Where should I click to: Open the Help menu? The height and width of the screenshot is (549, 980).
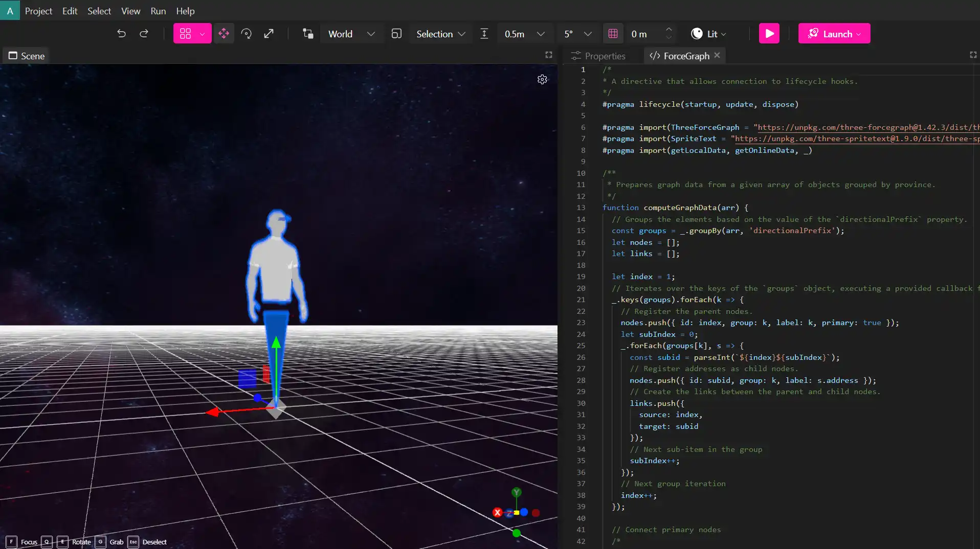tap(185, 11)
